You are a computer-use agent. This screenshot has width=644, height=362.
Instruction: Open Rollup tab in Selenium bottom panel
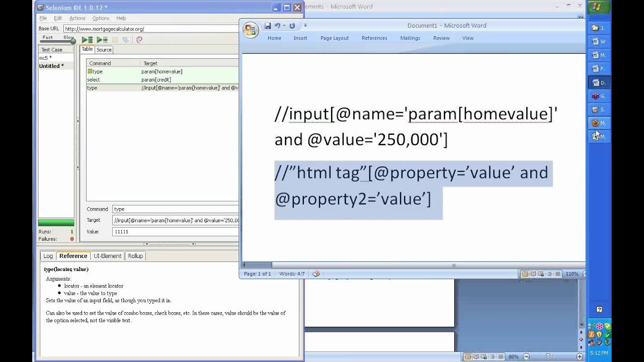[x=135, y=256]
